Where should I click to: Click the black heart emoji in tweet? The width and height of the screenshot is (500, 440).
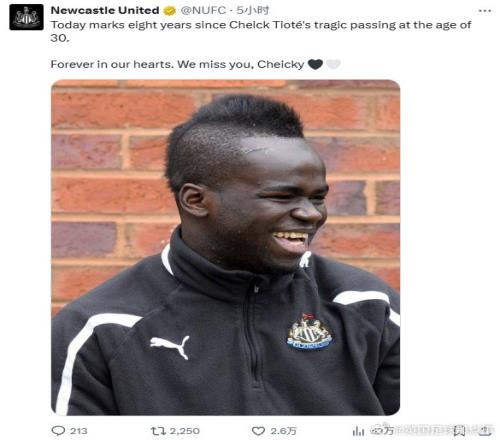[315, 64]
